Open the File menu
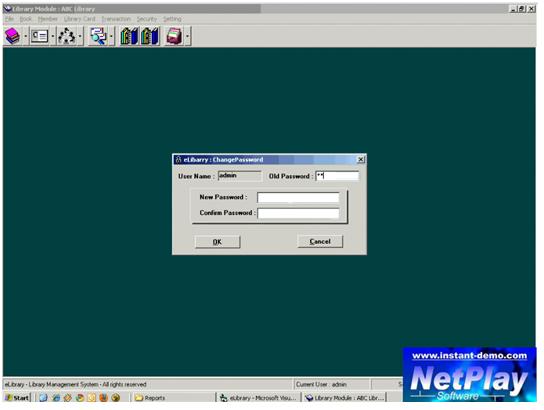 (9, 19)
